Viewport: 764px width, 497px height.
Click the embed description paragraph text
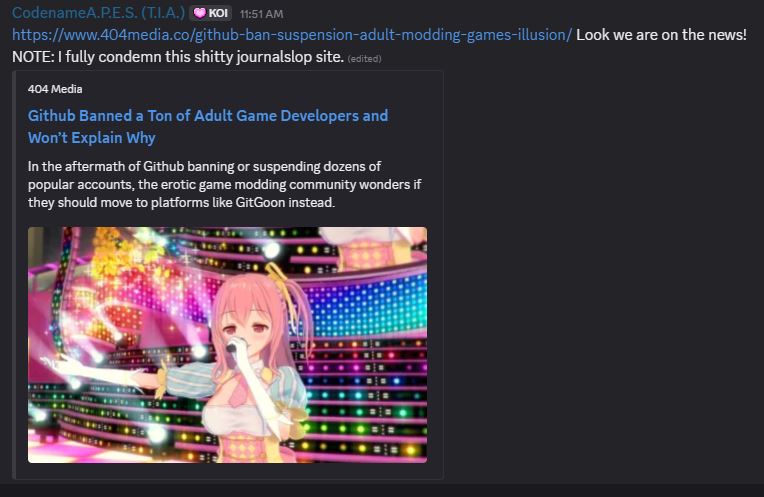coord(224,184)
